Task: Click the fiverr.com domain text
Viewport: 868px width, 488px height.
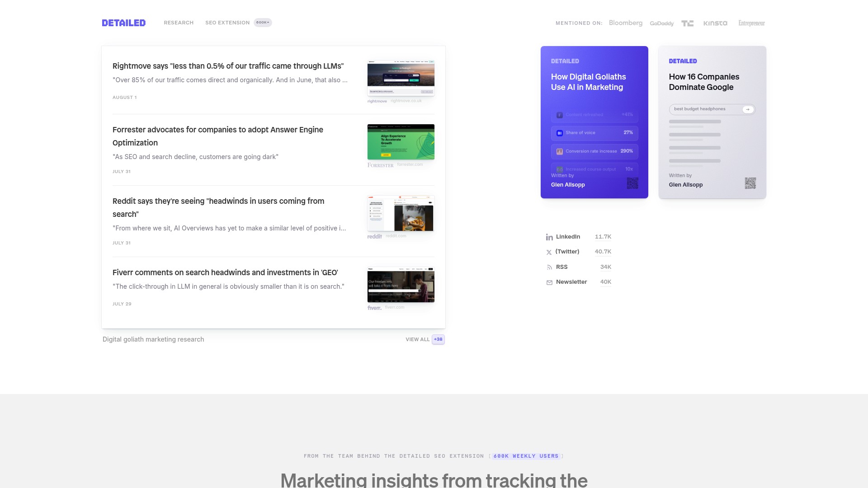Action: (x=395, y=307)
